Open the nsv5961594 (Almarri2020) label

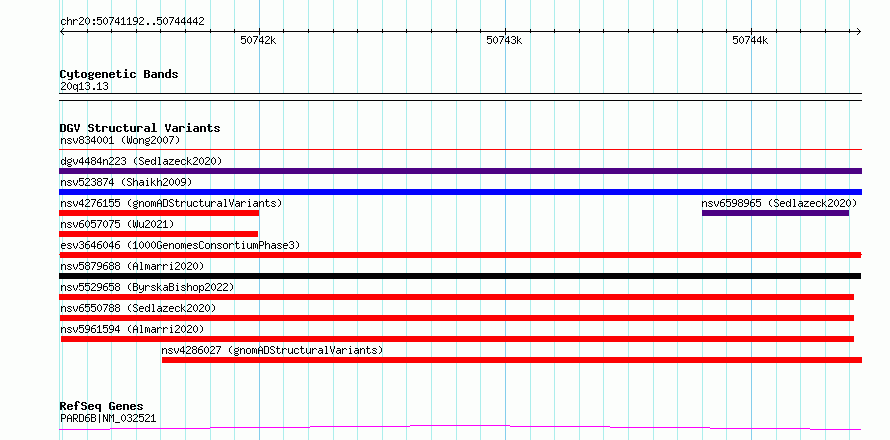pos(132,329)
